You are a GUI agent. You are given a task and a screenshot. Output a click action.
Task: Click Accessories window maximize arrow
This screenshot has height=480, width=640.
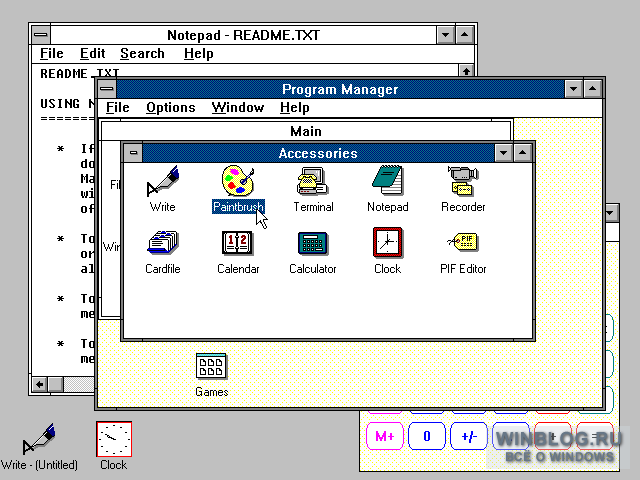coord(522,153)
